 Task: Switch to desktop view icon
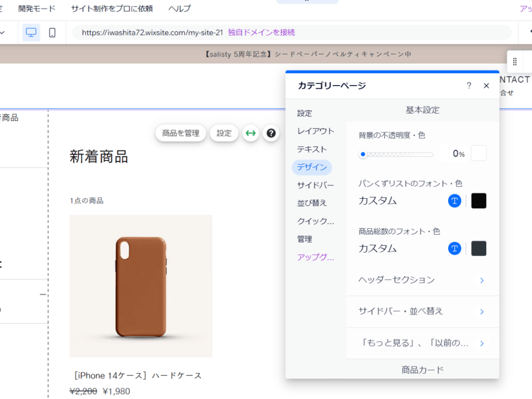click(31, 33)
